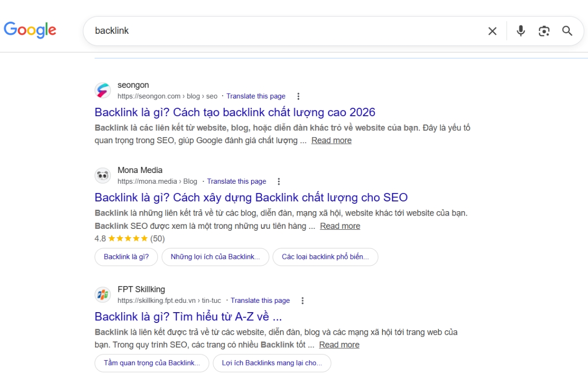Click the FPT Skillking site name text
Image resolution: width=588 pixels, height=392 pixels.
[x=141, y=289]
